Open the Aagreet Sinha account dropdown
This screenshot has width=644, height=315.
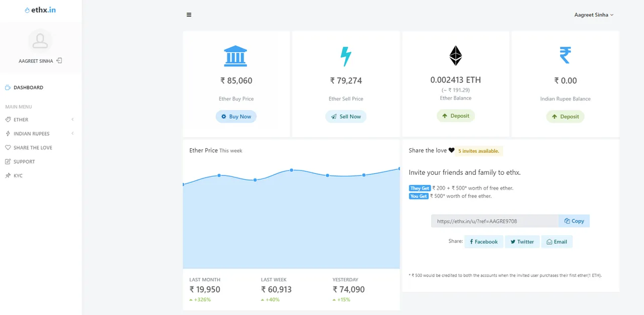(594, 15)
